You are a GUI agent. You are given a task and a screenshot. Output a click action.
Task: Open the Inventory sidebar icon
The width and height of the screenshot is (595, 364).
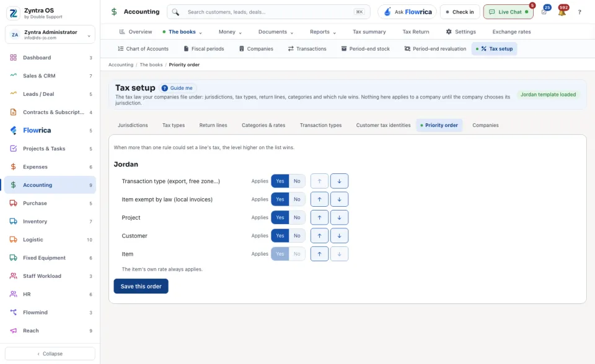click(x=13, y=222)
